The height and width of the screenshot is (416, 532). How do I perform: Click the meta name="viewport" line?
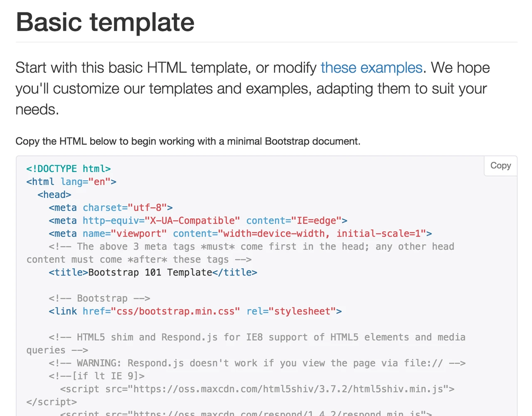[240, 234]
